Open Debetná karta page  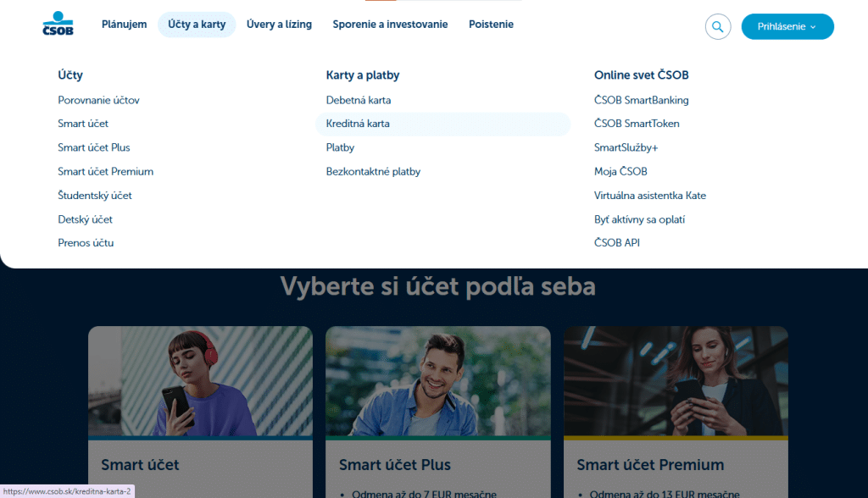coord(359,100)
